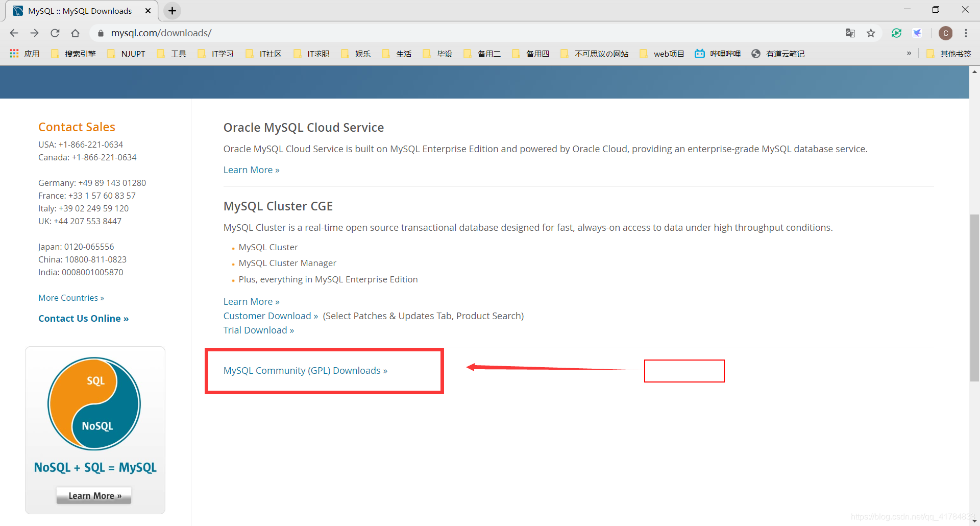The image size is (980, 526).
Task: Open the 备用二 bookmark folder
Action: coord(482,54)
